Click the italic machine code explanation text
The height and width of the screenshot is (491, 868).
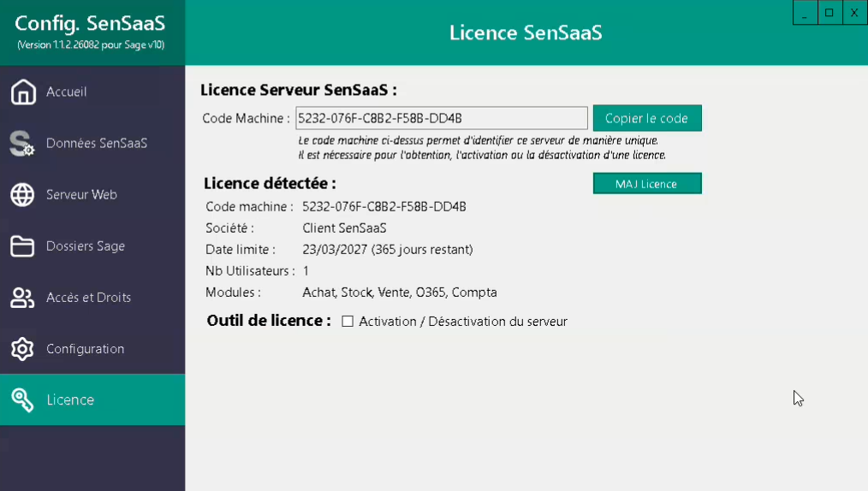point(482,148)
